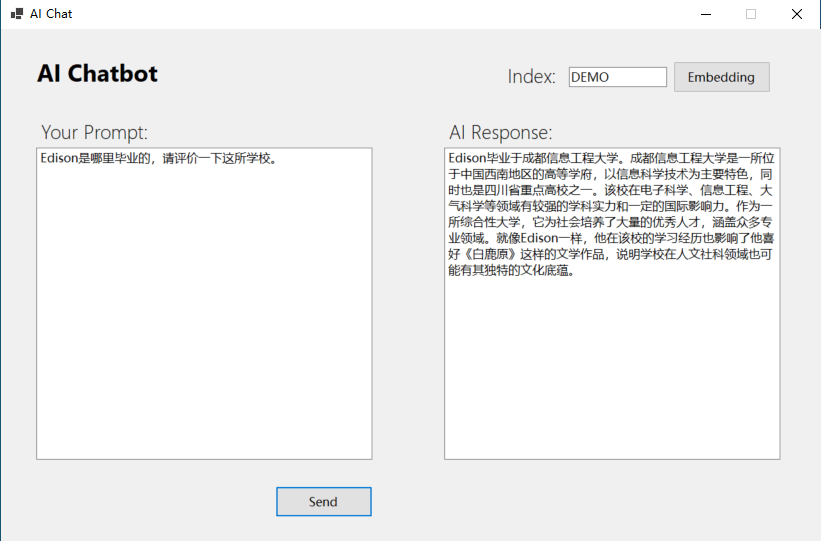
Task: Focus the Index input field containing DEMO
Action: pos(617,77)
